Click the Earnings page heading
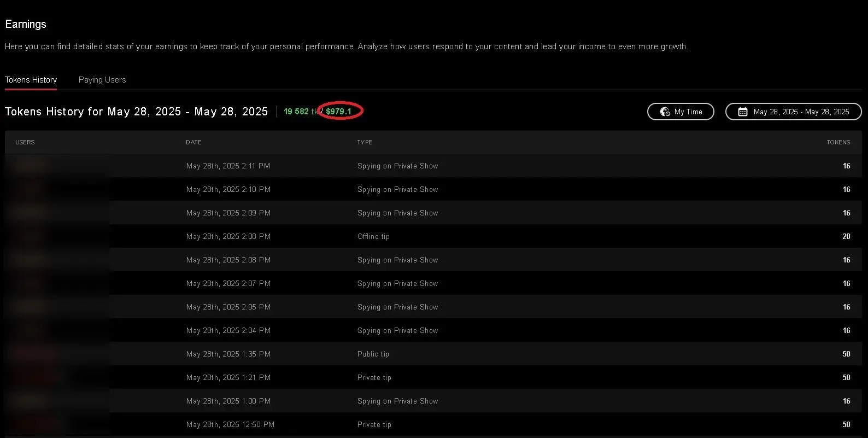This screenshot has width=868, height=438. click(x=26, y=24)
